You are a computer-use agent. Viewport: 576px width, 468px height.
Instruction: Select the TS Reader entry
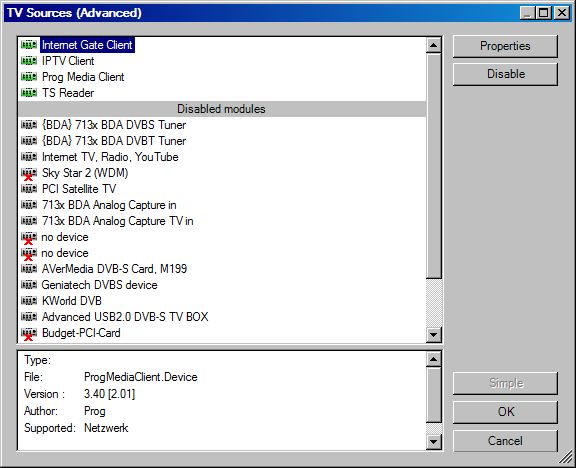[68, 93]
